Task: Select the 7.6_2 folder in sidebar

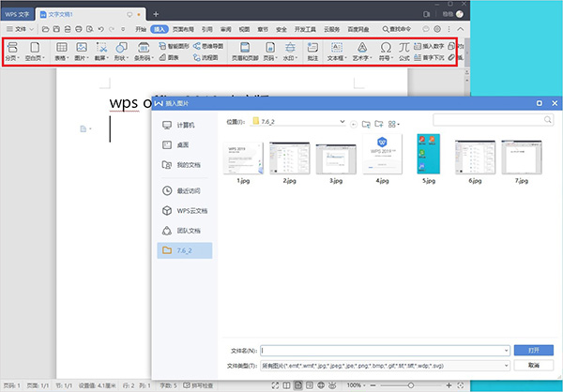Action: pos(185,250)
